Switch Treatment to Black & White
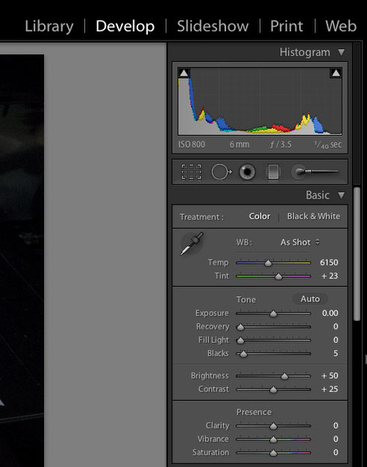This screenshot has height=467, width=367. (314, 216)
